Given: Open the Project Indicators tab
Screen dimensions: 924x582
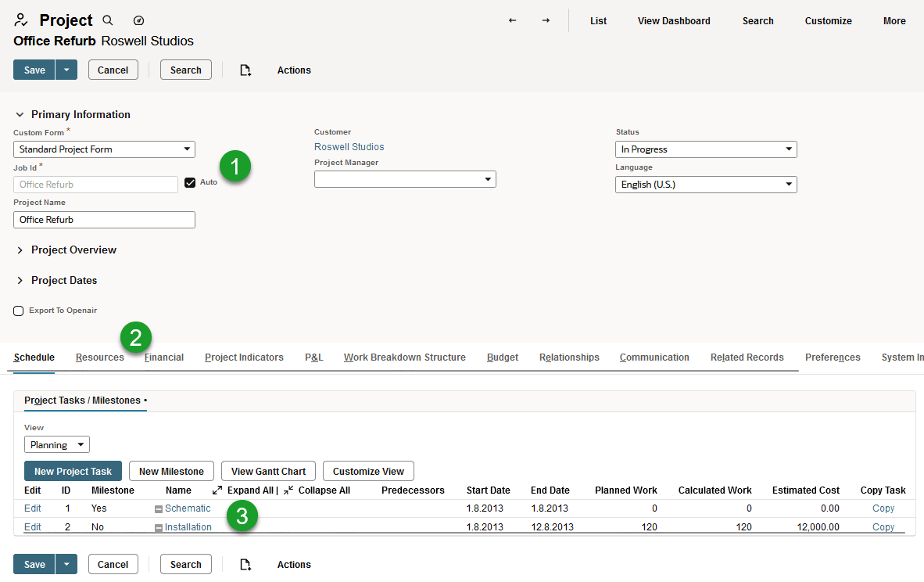Looking at the screenshot, I should coord(244,357).
